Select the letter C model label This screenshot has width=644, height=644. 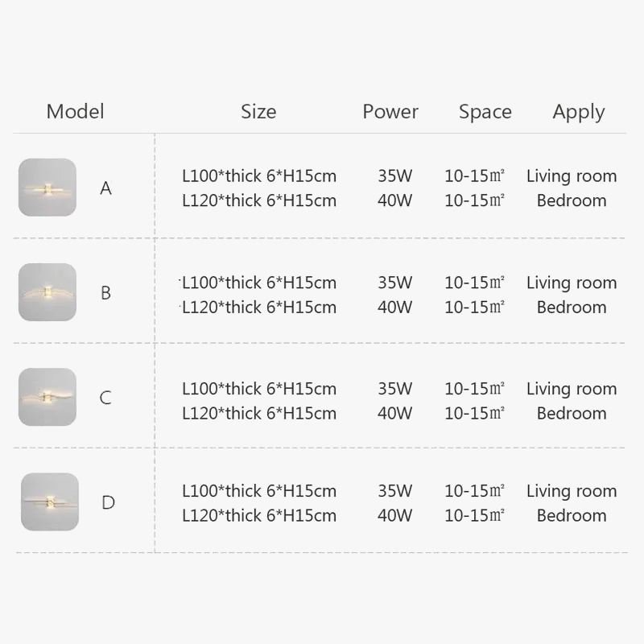pyautogui.click(x=106, y=398)
